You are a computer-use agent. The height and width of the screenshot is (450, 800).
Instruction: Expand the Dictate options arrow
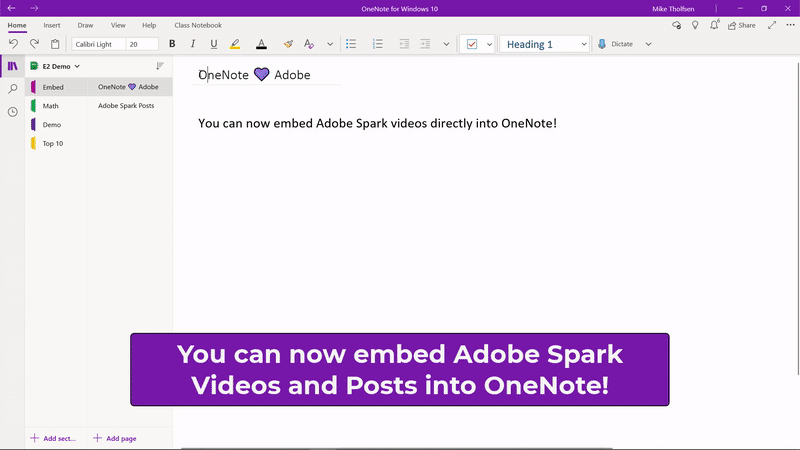tap(648, 44)
